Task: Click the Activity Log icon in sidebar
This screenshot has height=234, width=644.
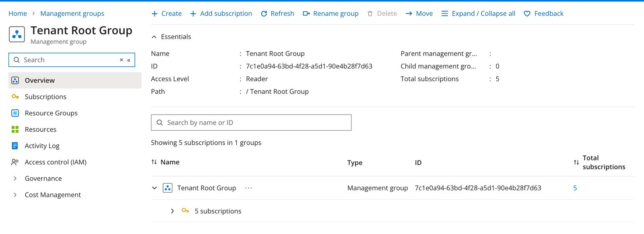Action: point(15,146)
